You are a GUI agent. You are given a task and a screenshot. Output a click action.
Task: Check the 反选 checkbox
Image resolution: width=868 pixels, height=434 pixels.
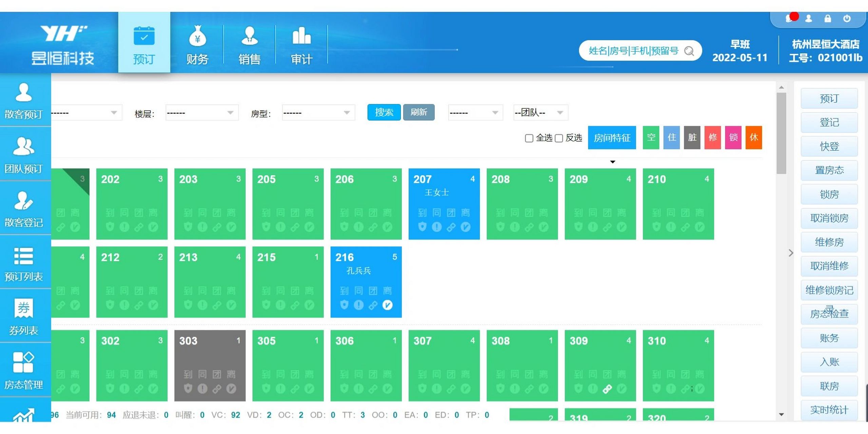click(559, 138)
